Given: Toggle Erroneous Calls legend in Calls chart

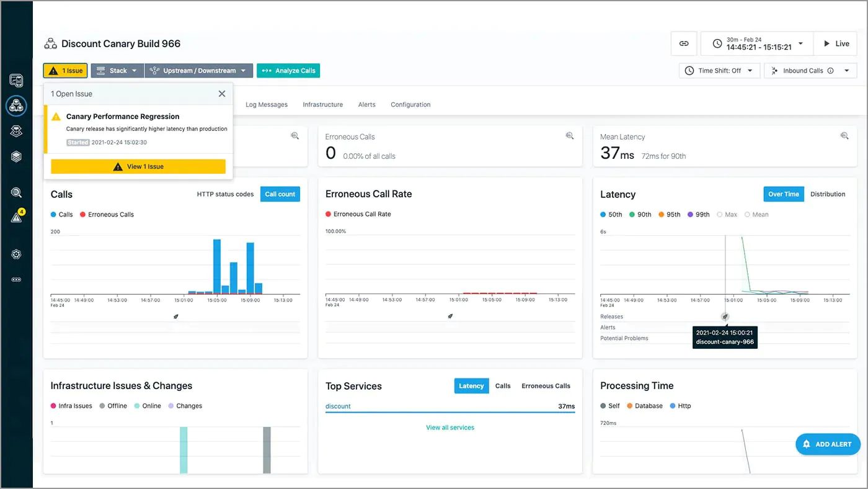Looking at the screenshot, I should pyautogui.click(x=107, y=215).
